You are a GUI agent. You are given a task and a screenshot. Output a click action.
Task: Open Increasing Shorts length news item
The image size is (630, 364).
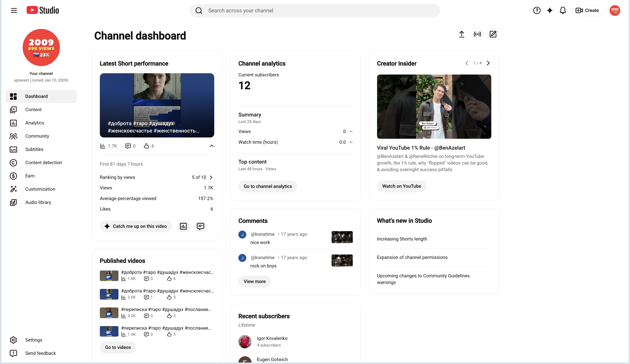point(402,239)
